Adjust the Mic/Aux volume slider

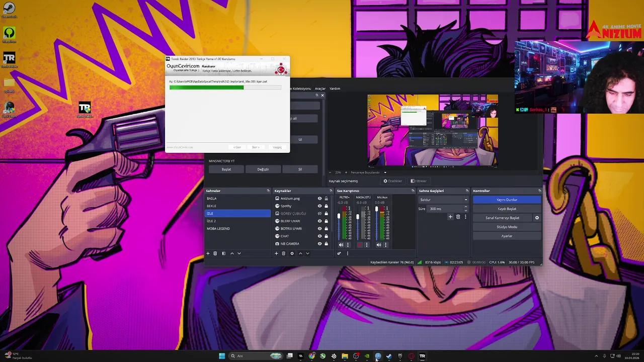(x=376, y=209)
